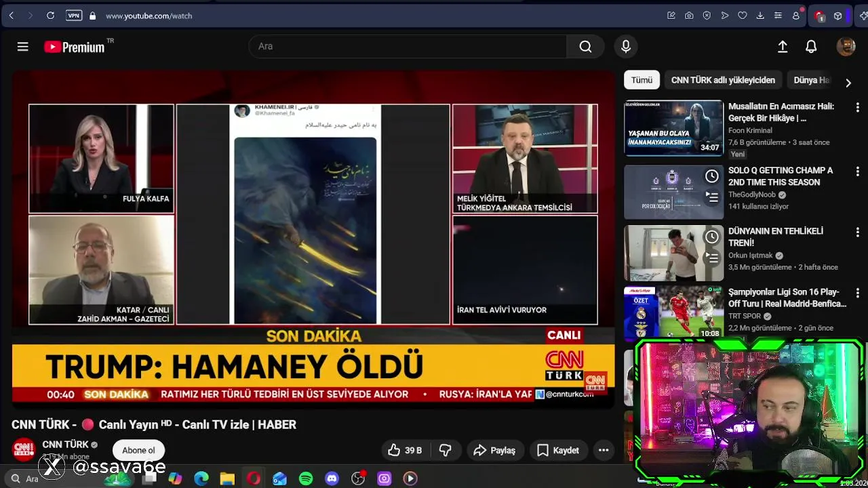Share the video via Paylaş
This screenshot has height=488, width=868.
[494, 450]
